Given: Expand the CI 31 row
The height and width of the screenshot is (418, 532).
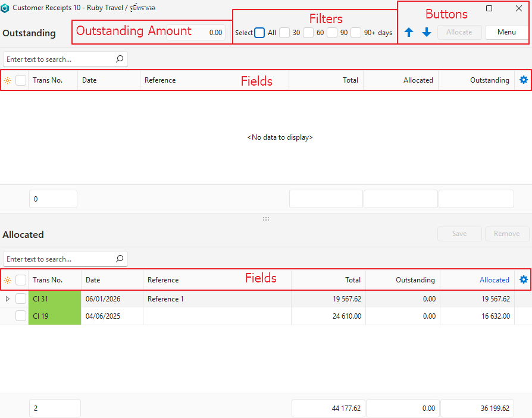Looking at the screenshot, I should [x=8, y=299].
